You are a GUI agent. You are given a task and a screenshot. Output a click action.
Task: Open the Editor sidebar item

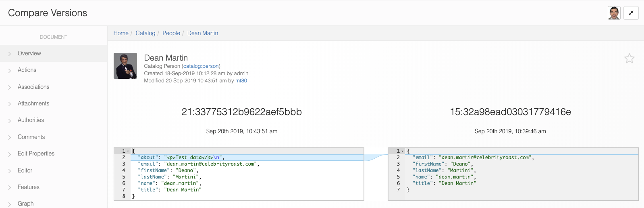25,170
